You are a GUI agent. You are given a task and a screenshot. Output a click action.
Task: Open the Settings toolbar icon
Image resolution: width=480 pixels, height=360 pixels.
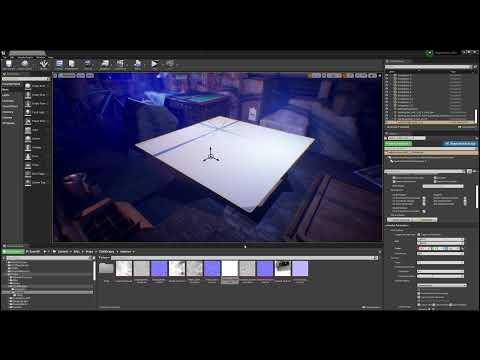(88, 64)
